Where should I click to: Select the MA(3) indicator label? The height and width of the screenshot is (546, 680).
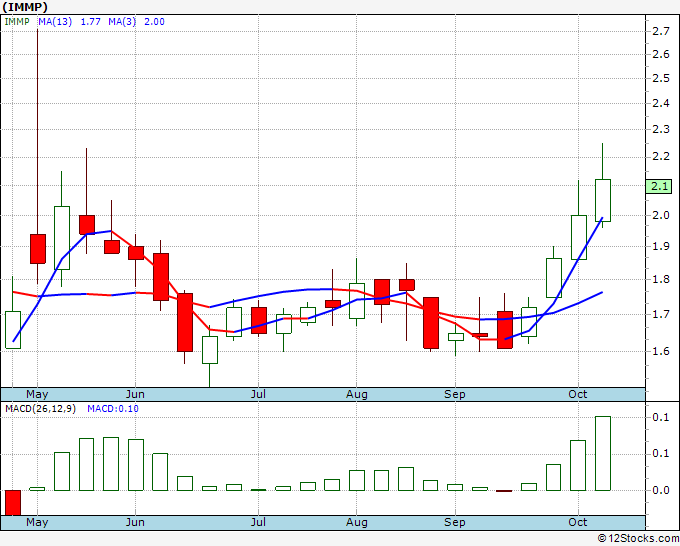[122, 22]
